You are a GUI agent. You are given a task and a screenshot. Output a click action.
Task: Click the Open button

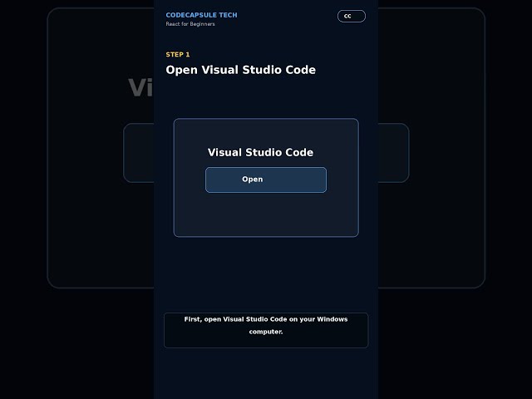tap(266, 180)
